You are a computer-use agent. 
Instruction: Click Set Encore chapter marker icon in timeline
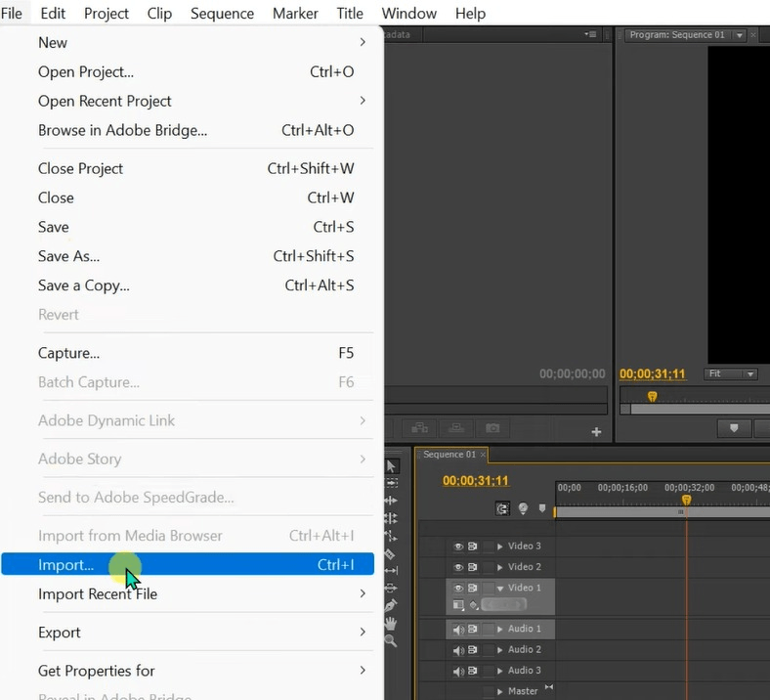(x=523, y=508)
